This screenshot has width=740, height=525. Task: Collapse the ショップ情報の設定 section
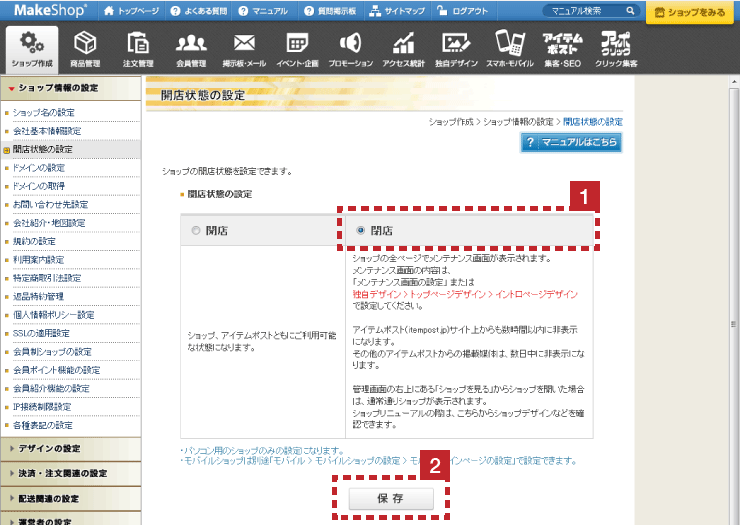coord(70,88)
